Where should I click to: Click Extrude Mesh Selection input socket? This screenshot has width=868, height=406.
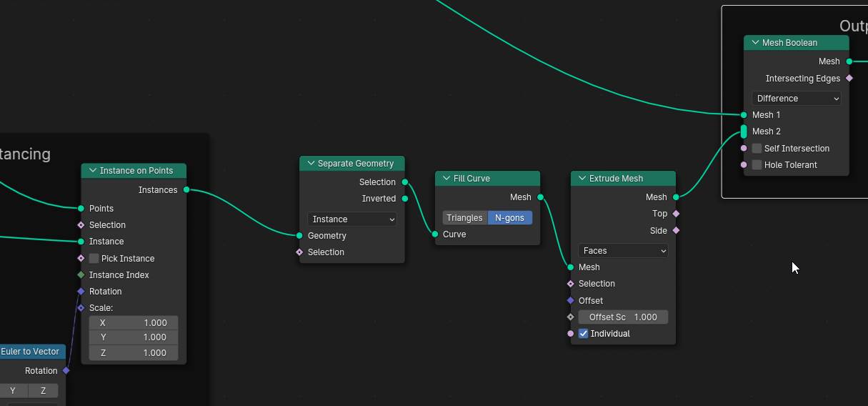[x=570, y=284]
